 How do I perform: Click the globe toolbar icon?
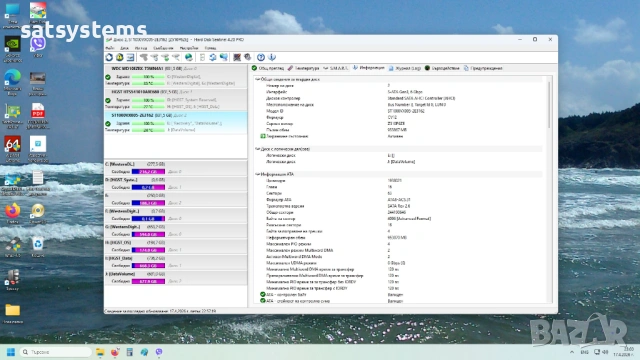(189, 57)
